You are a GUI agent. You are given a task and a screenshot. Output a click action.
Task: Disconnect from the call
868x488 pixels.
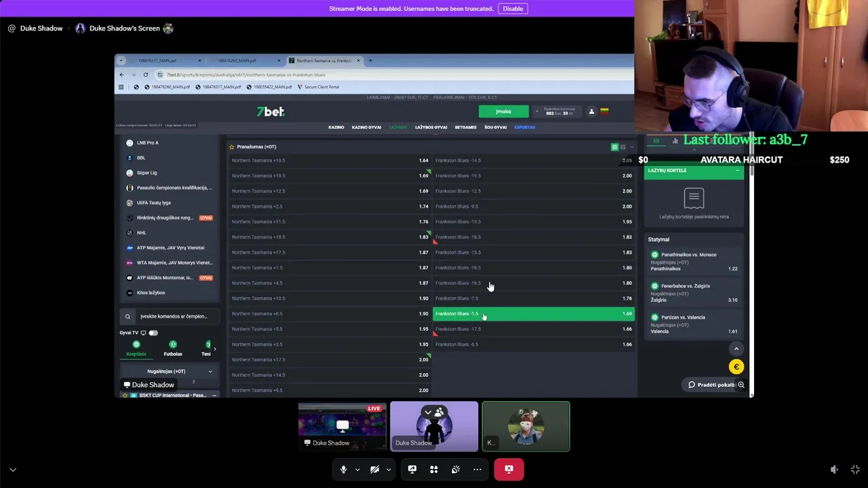(x=509, y=469)
